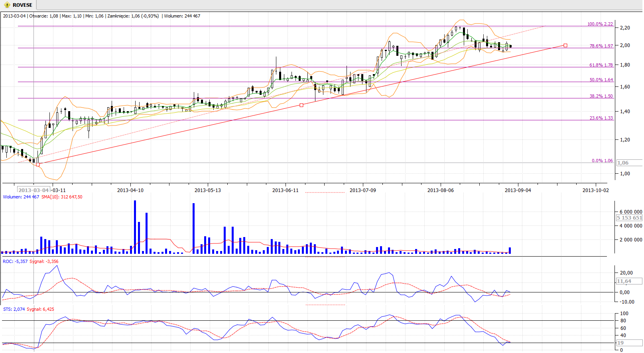Viewport: 644px width, 353px height.
Task: Click the Zamknięcie: 1,06 (-0,93%) header value
Action: 133,16
